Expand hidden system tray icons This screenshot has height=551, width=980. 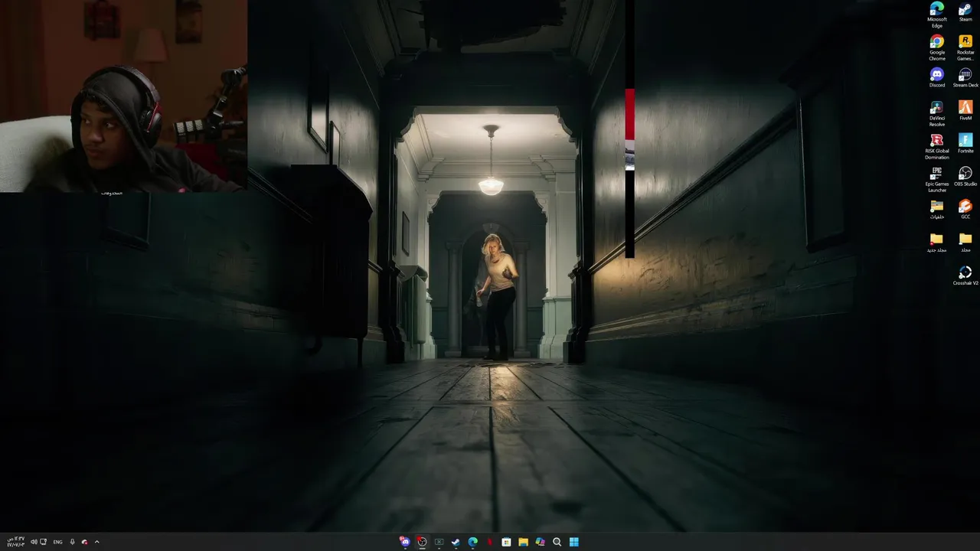[x=96, y=542]
